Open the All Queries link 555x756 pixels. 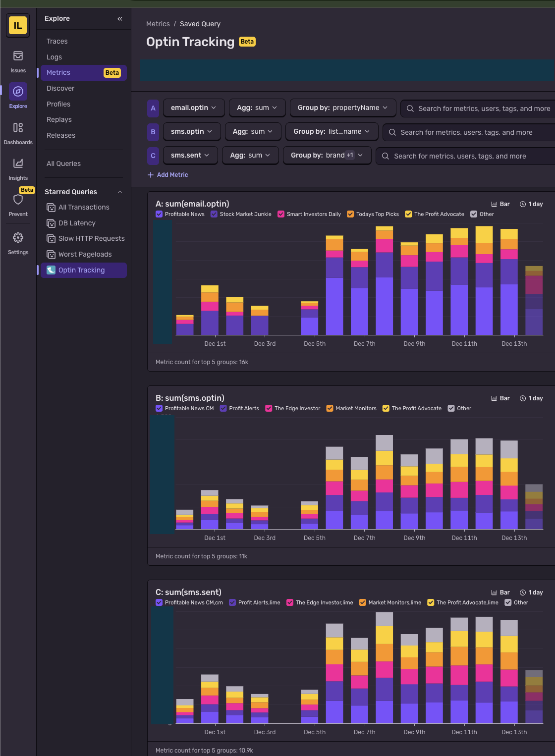[x=63, y=163]
